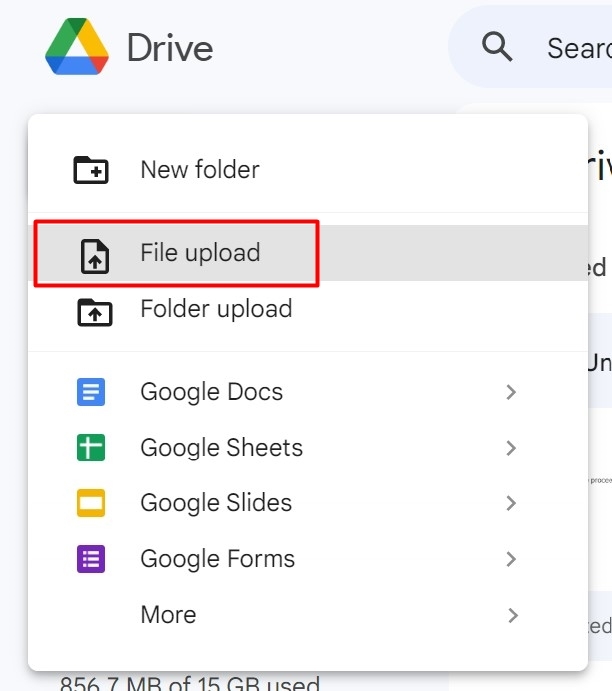
Task: Expand the More submenu arrow
Action: (x=512, y=615)
